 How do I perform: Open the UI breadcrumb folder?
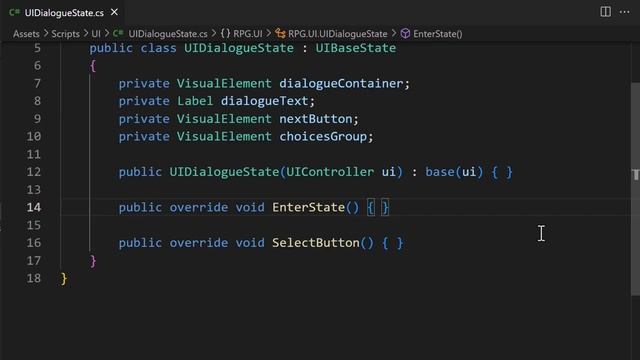[96, 34]
